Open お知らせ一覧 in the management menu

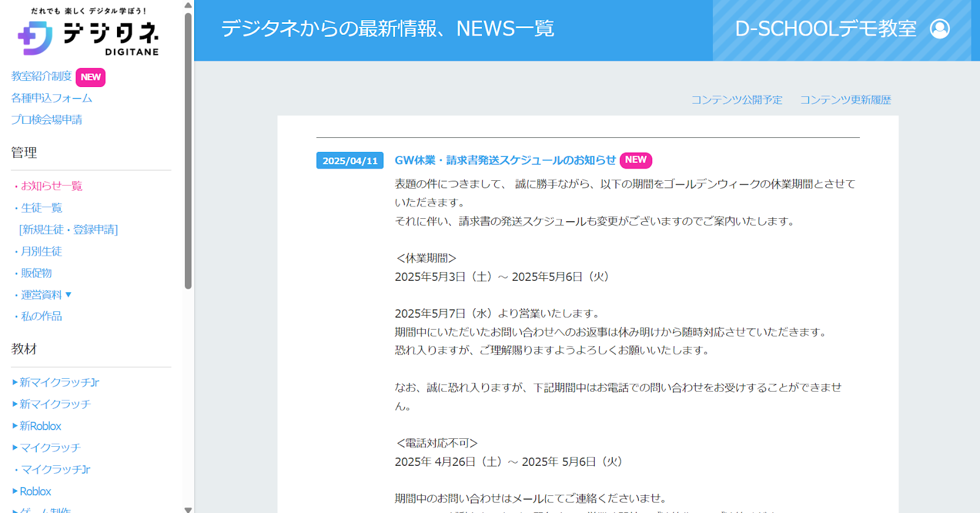coord(51,186)
